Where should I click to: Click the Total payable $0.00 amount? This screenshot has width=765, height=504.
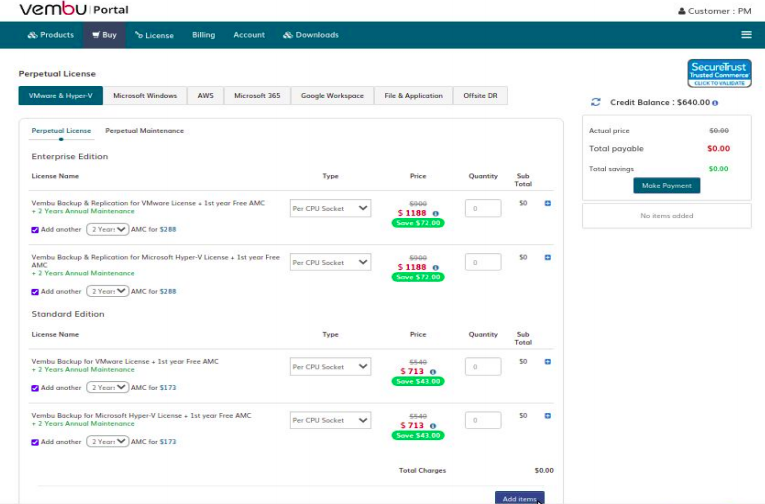(719, 149)
